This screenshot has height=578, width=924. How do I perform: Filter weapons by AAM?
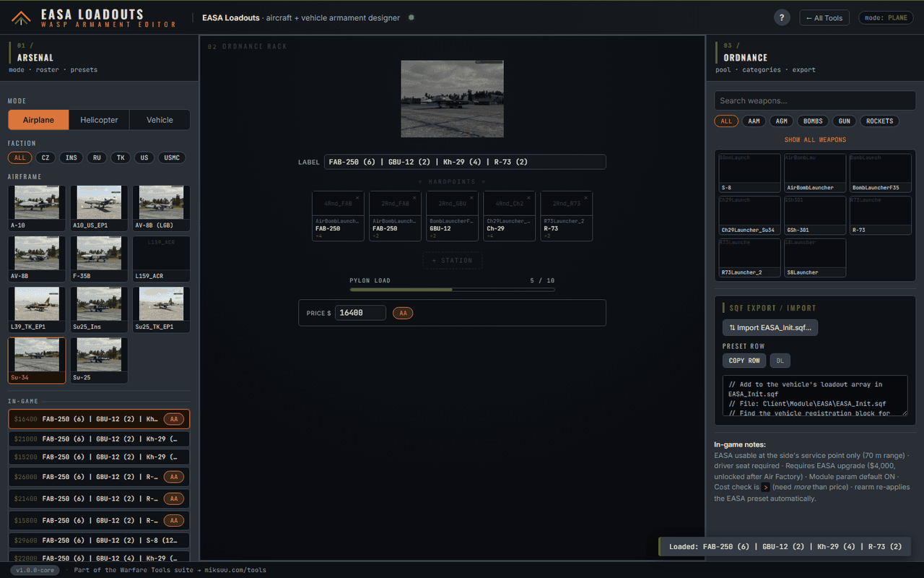point(754,121)
